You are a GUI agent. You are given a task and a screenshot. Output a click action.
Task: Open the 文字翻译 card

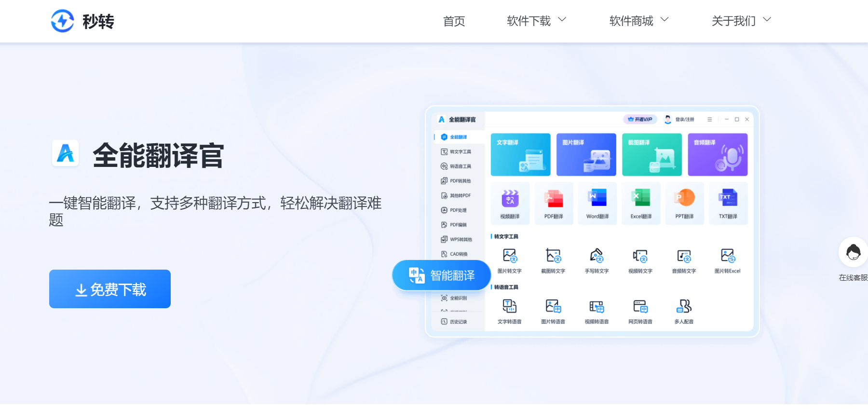pos(520,154)
